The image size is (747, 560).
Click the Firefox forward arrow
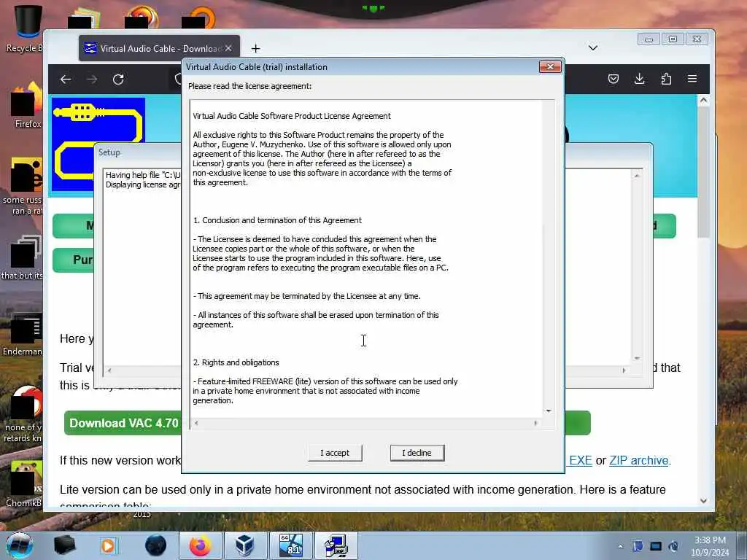(x=92, y=79)
